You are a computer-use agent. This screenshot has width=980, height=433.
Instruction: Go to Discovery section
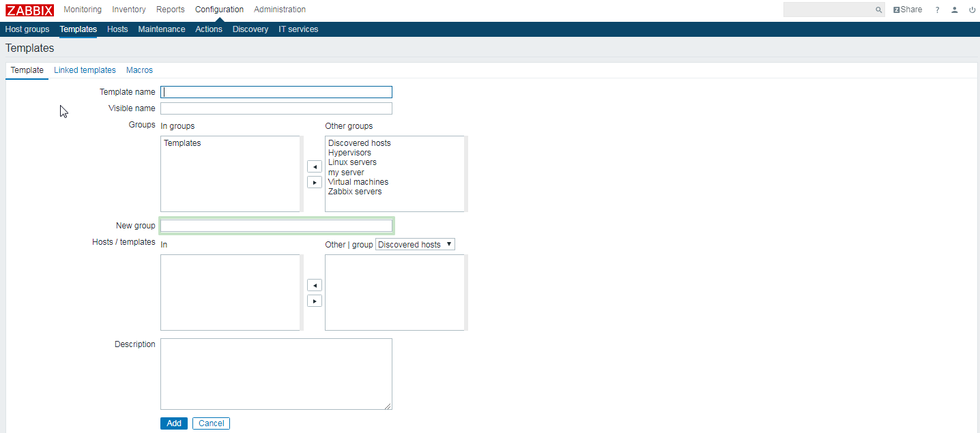click(250, 29)
